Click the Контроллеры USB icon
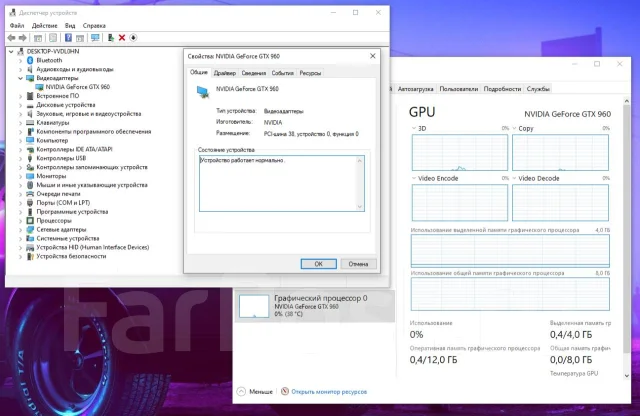640x416 pixels. (30, 158)
